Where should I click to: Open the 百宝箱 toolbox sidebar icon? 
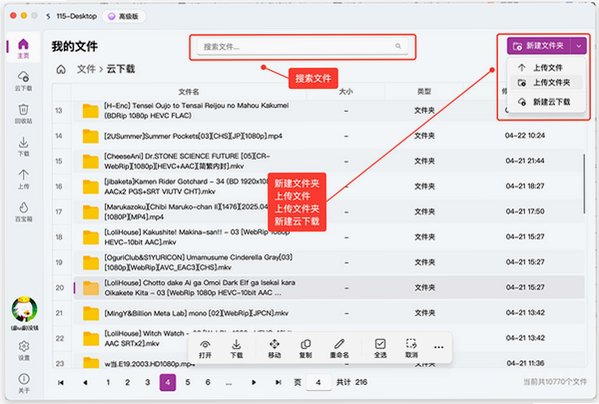tap(23, 208)
